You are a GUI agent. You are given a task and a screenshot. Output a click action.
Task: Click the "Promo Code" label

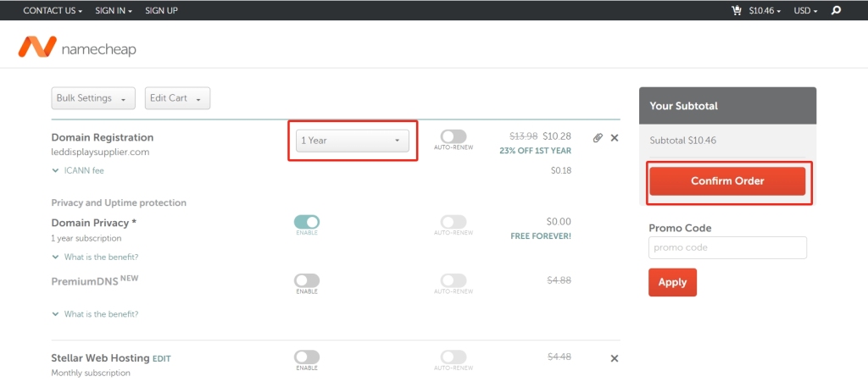(x=681, y=229)
